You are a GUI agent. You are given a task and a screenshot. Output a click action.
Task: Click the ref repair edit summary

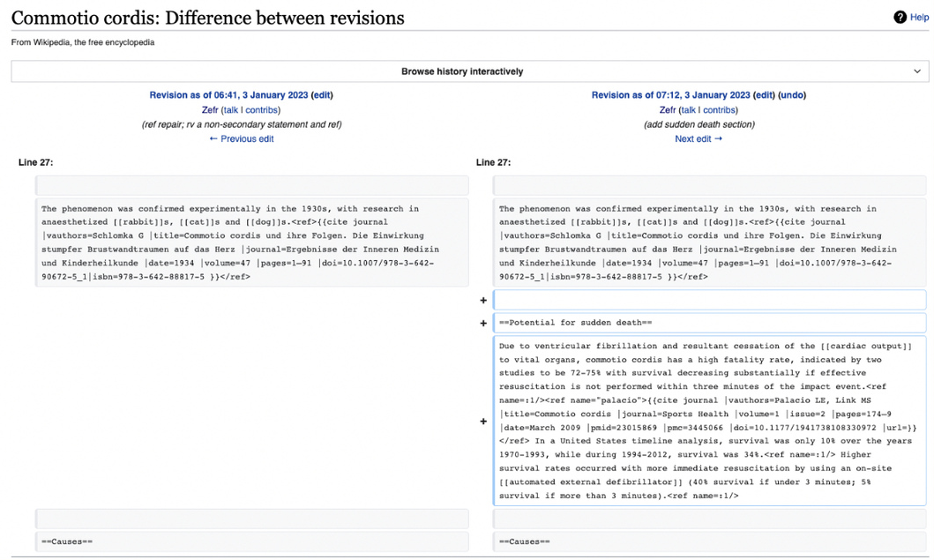242,124
